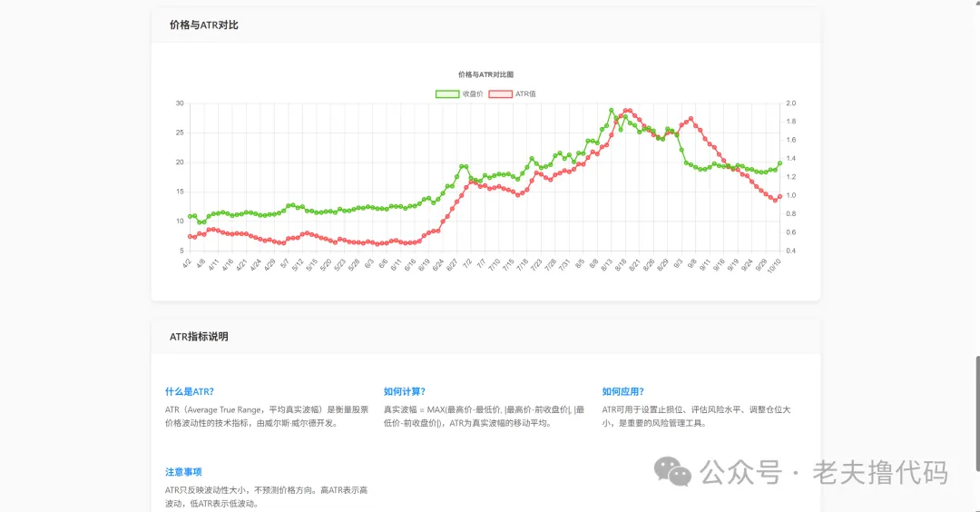Click the WeChat logo icon in watermark
This screenshot has width=980, height=512.
(x=674, y=472)
